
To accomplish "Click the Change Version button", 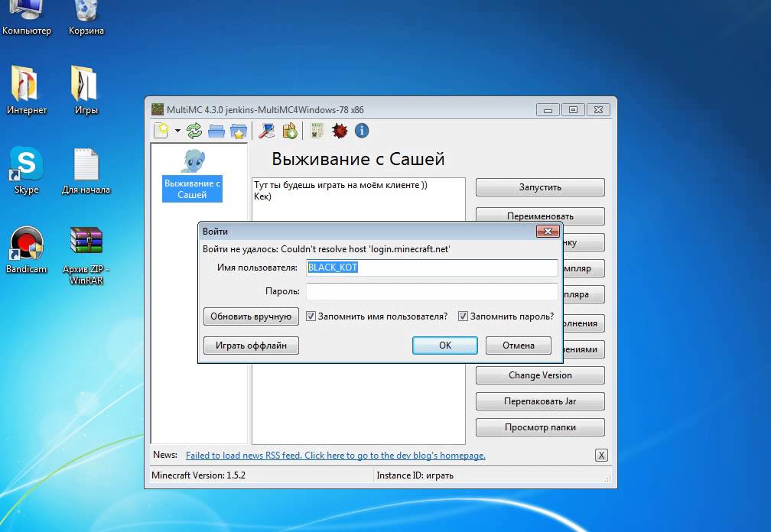I will 540,375.
